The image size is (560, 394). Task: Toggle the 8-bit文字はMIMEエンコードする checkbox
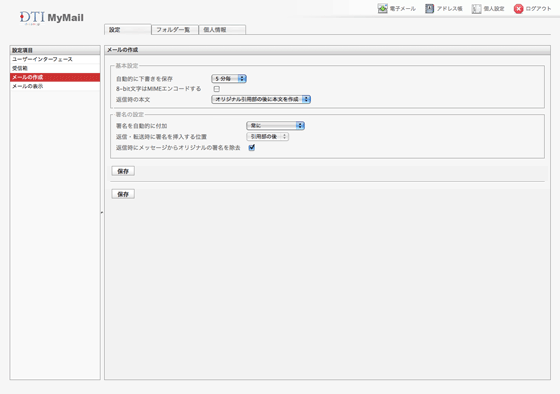click(217, 89)
